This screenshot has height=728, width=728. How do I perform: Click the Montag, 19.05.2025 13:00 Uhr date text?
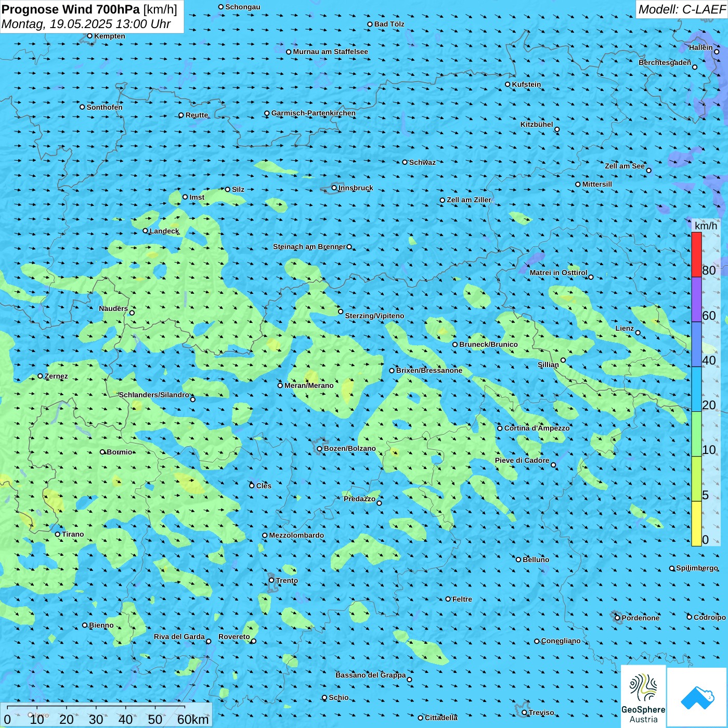(x=86, y=24)
